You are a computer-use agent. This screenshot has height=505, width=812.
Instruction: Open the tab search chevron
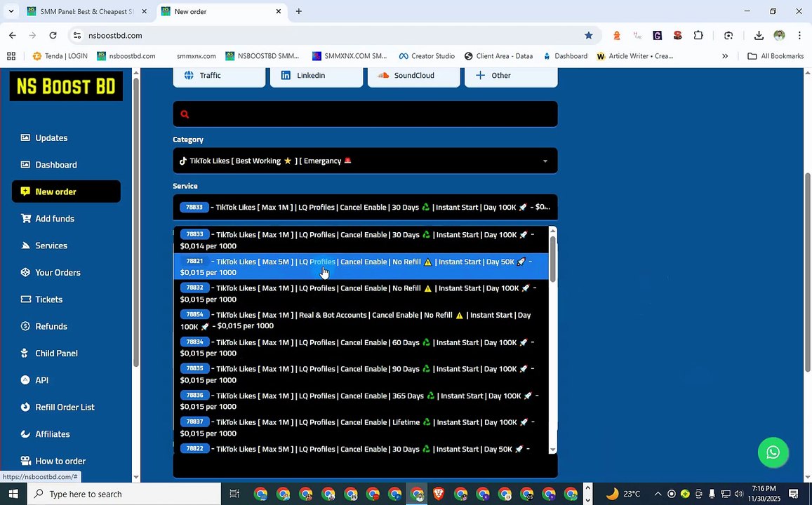11,11
